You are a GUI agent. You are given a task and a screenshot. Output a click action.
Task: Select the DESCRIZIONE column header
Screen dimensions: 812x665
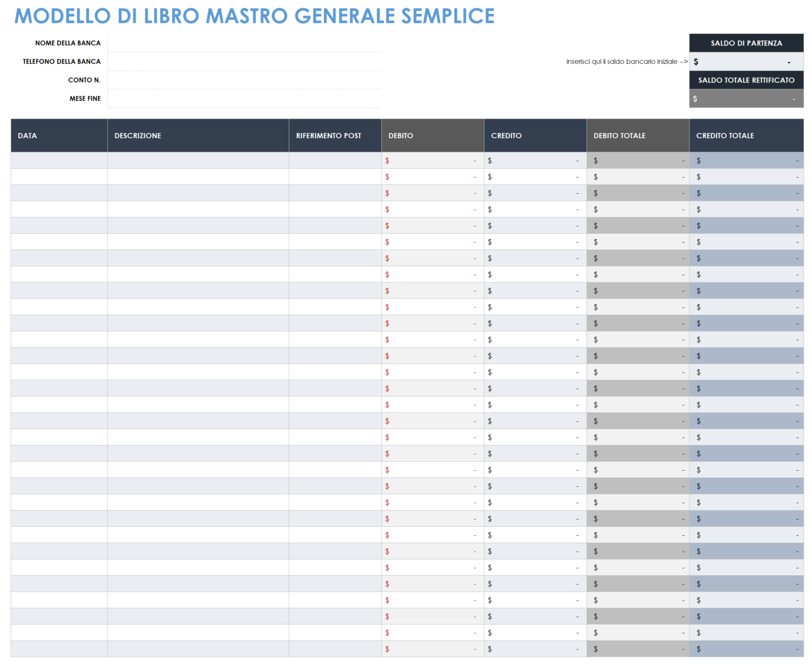[198, 135]
